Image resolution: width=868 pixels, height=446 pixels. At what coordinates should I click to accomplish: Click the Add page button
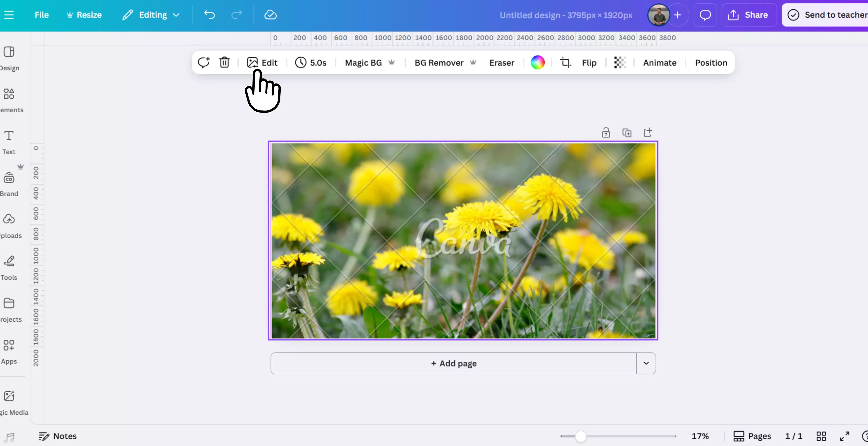click(454, 363)
